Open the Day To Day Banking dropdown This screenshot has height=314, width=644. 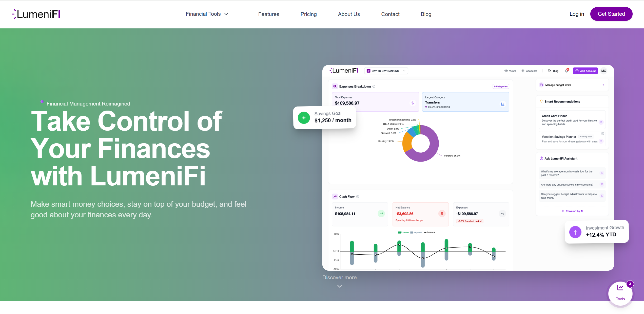pos(386,71)
